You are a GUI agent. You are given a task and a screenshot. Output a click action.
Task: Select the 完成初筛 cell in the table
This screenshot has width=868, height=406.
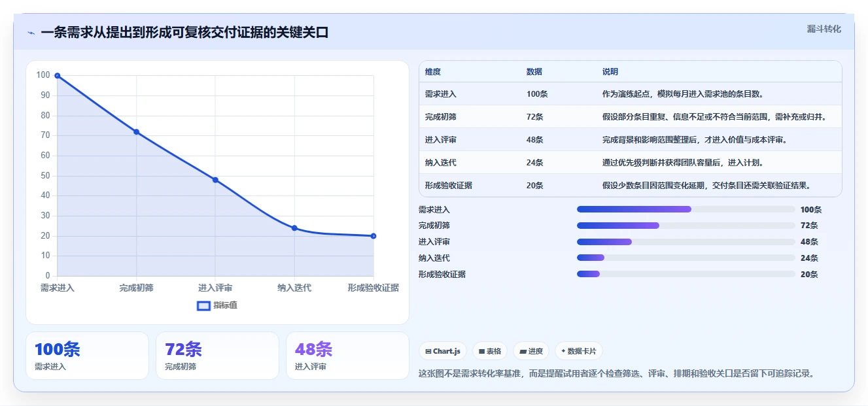coord(441,117)
